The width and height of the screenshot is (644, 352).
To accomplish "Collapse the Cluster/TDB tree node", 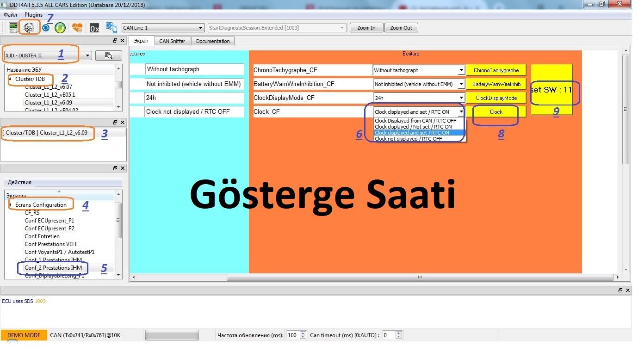I will pos(10,79).
